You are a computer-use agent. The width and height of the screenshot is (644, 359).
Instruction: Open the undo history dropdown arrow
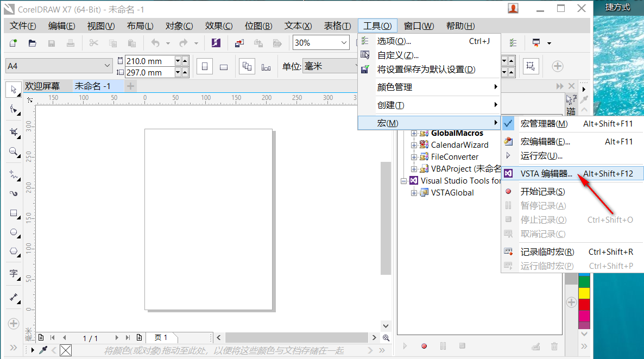(x=168, y=43)
